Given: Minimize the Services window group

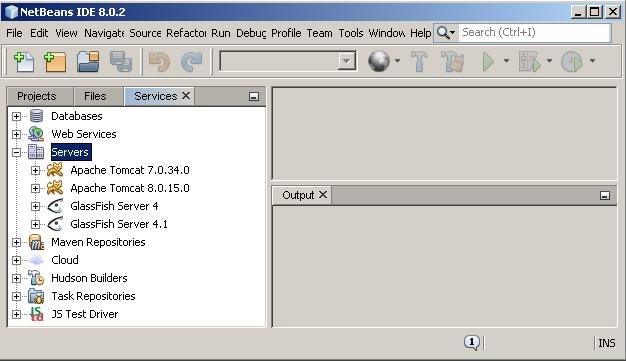Looking at the screenshot, I should point(254,96).
